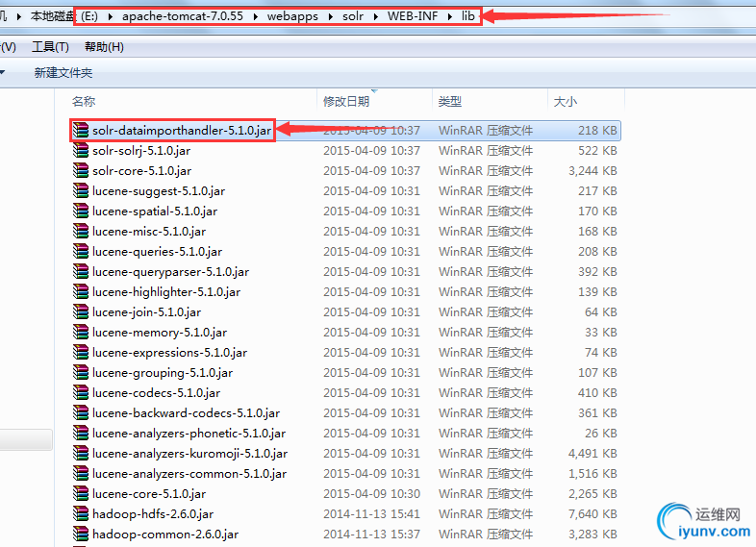This screenshot has width=756, height=547.
Task: Go to WEB-INF folder in the address bar
Action: point(413,16)
